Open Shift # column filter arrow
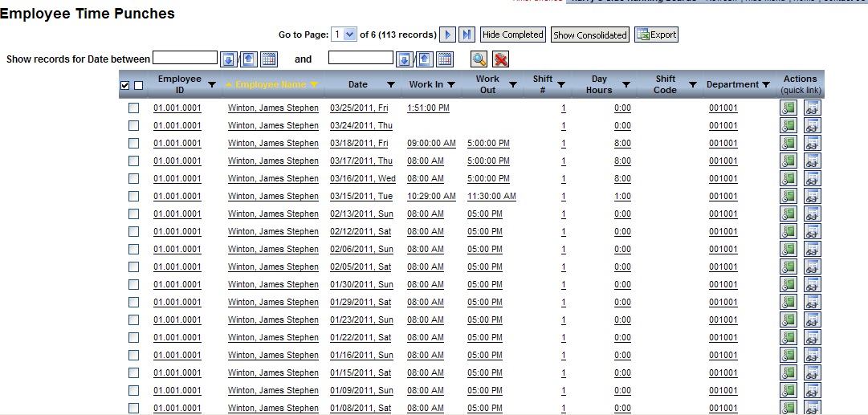Viewport: 868px width, 415px height. pos(561,84)
